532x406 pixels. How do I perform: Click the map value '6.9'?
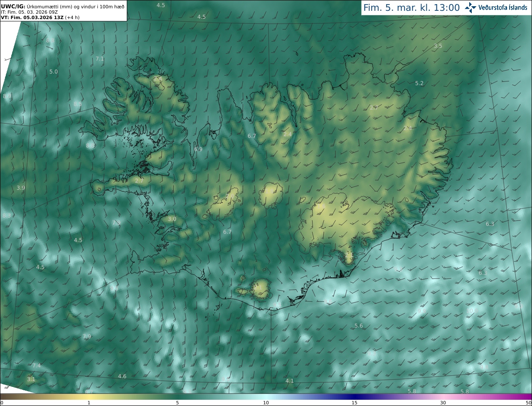[198, 149]
